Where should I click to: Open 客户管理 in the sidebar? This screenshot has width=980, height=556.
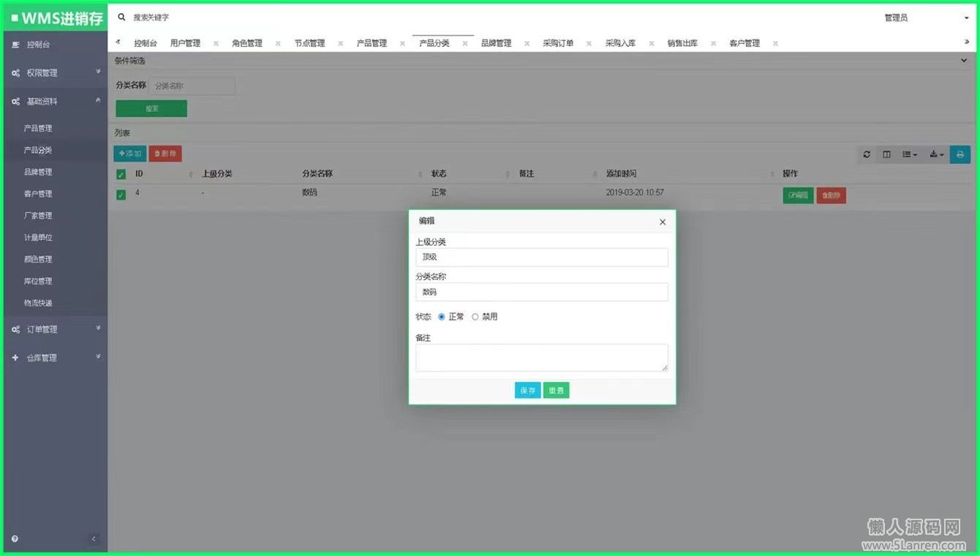click(38, 194)
